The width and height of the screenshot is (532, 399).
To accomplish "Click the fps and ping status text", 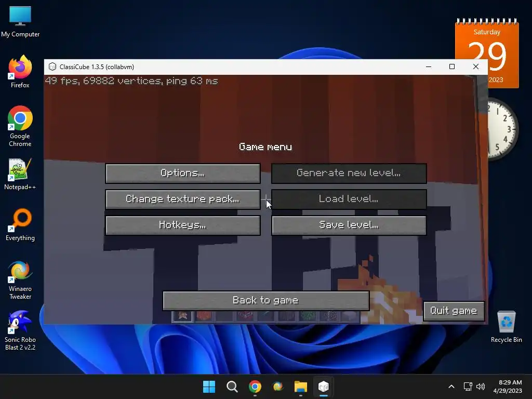I will click(x=131, y=81).
